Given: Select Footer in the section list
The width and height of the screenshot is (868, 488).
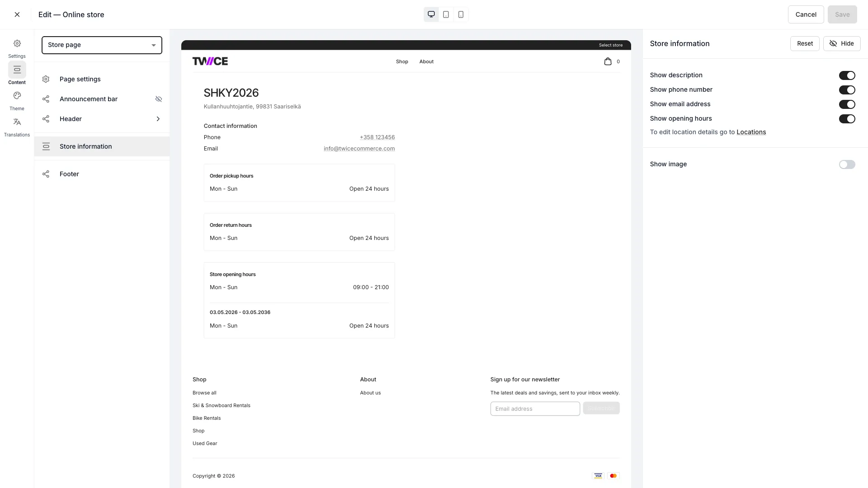Looking at the screenshot, I should [x=102, y=174].
